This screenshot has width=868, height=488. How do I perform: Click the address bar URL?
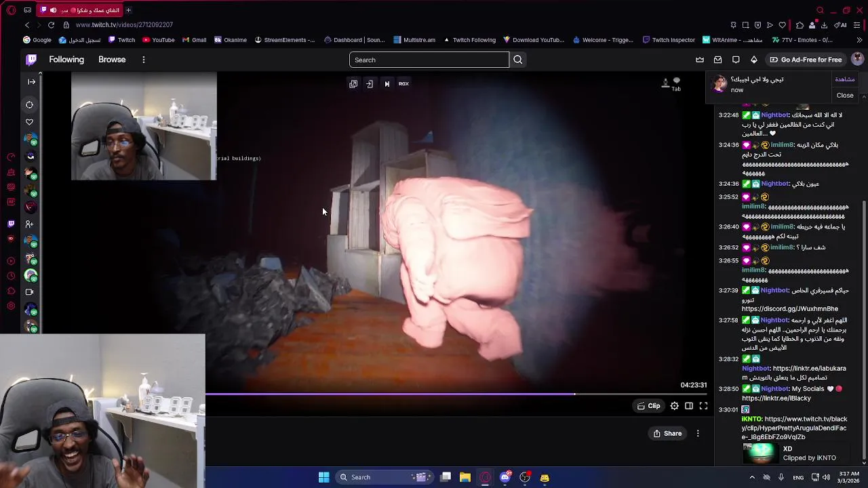[124, 25]
